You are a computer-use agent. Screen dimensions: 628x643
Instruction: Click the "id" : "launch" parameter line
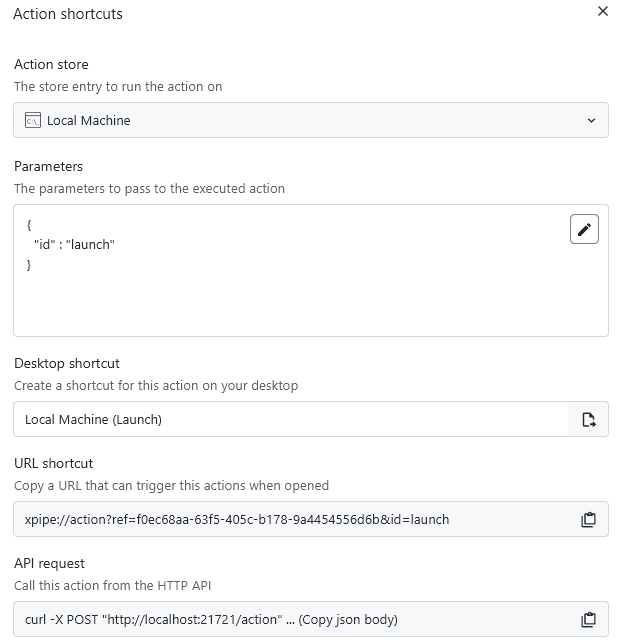tap(75, 245)
